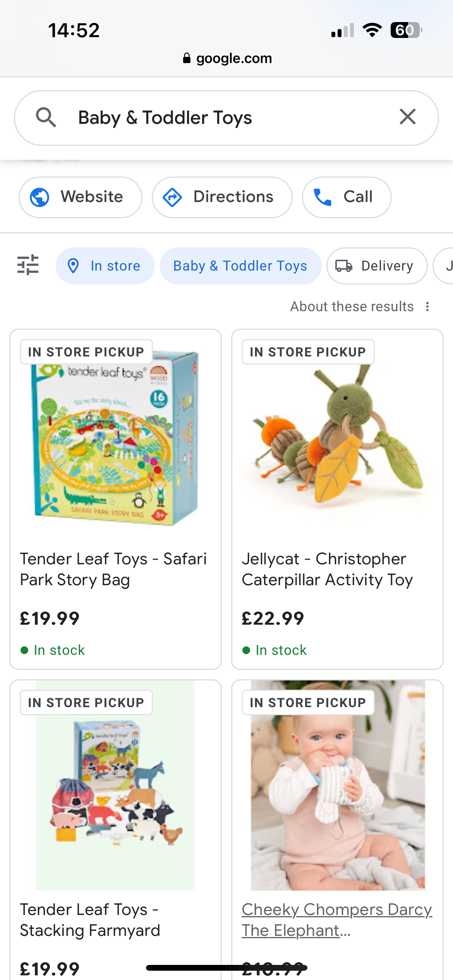Screen dimensions: 453x980
Task: Clear the search with the X icon
Action: click(408, 117)
